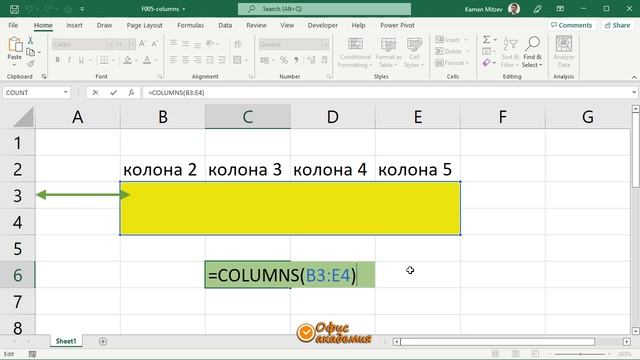Click the Clear eraser icon
This screenshot has height=360, width=640.
pyautogui.click(x=487, y=62)
